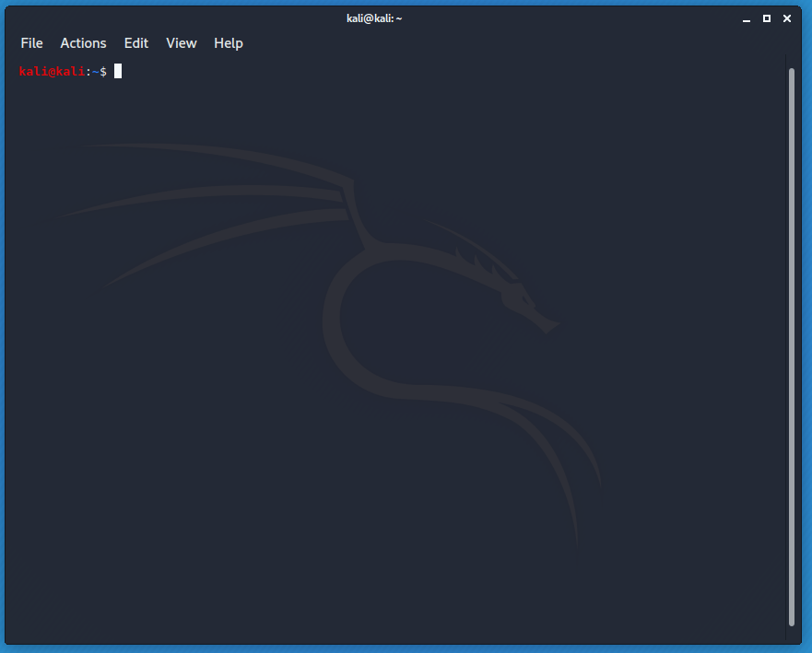Viewport: 812px width, 653px height.
Task: Open the Help menu
Action: [229, 43]
